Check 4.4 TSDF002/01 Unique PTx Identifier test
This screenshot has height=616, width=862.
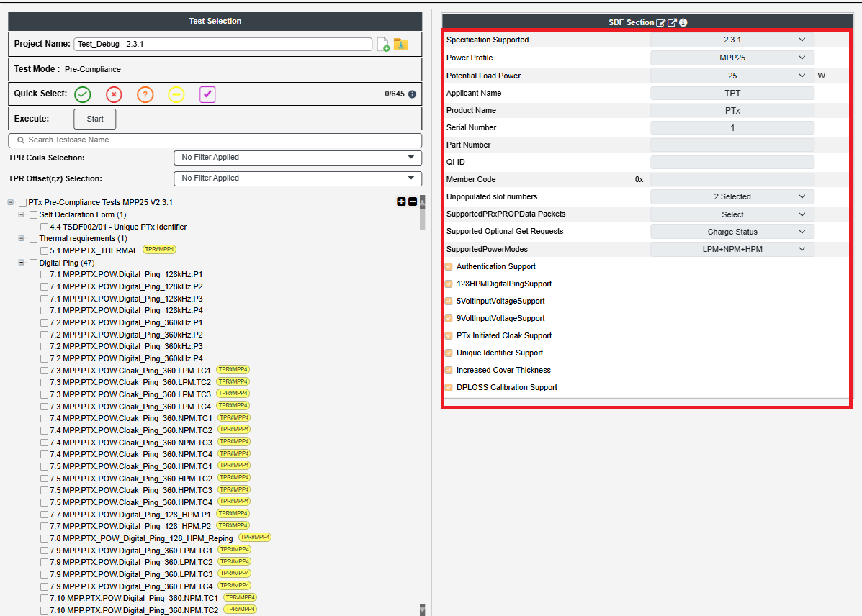[x=45, y=227]
